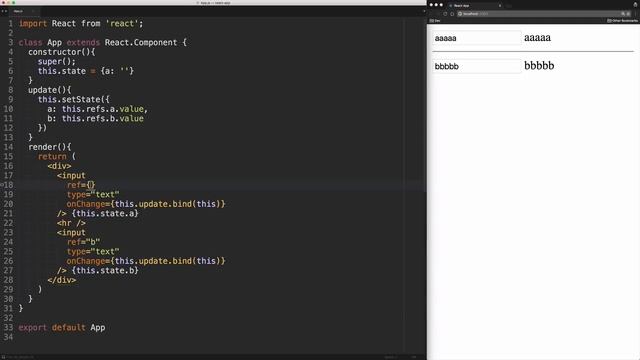Viewport: 640px width, 360px height.
Task: Place cursor inside 'ref={}' on line 18
Action: (x=91, y=185)
